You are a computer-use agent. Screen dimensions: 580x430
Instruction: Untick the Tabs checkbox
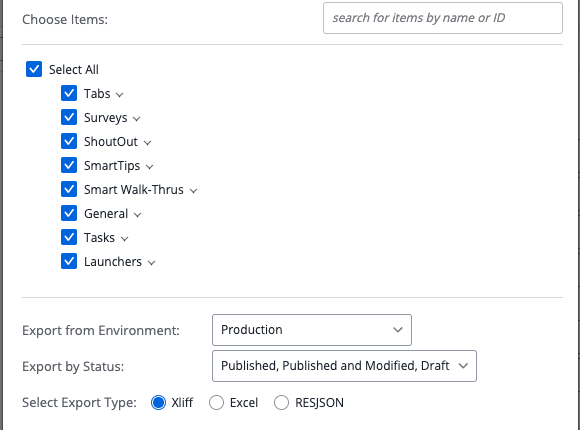[69, 93]
